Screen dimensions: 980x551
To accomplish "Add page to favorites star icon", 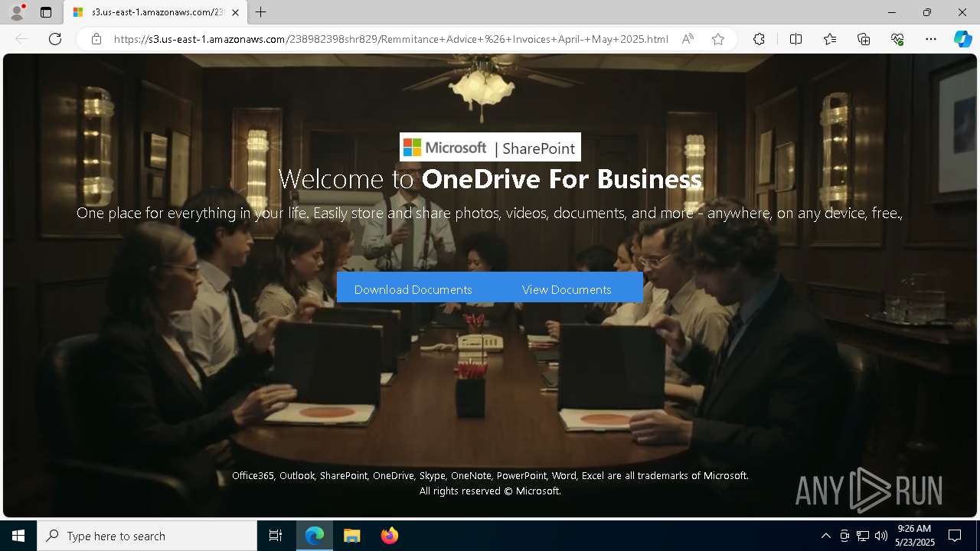I will 718,39.
